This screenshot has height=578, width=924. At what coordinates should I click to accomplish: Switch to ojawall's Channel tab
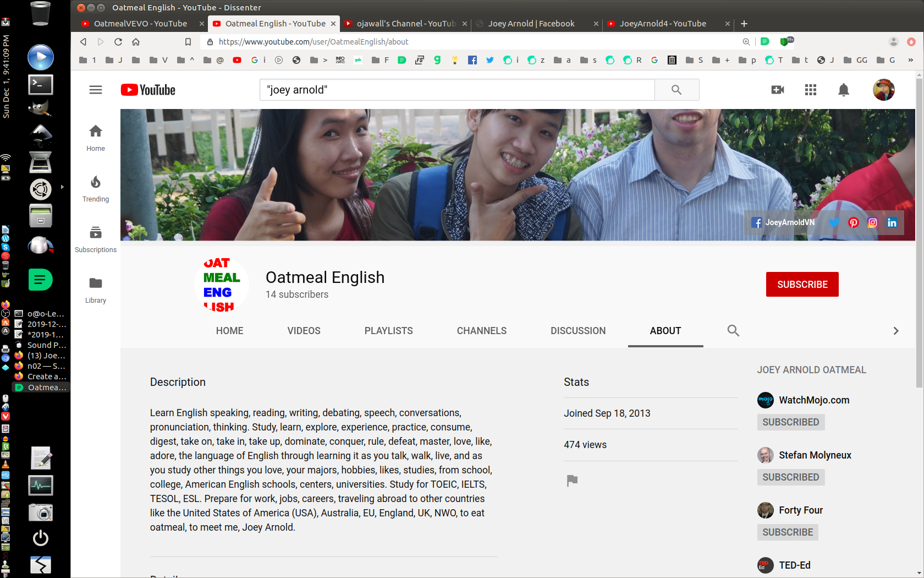pos(406,24)
